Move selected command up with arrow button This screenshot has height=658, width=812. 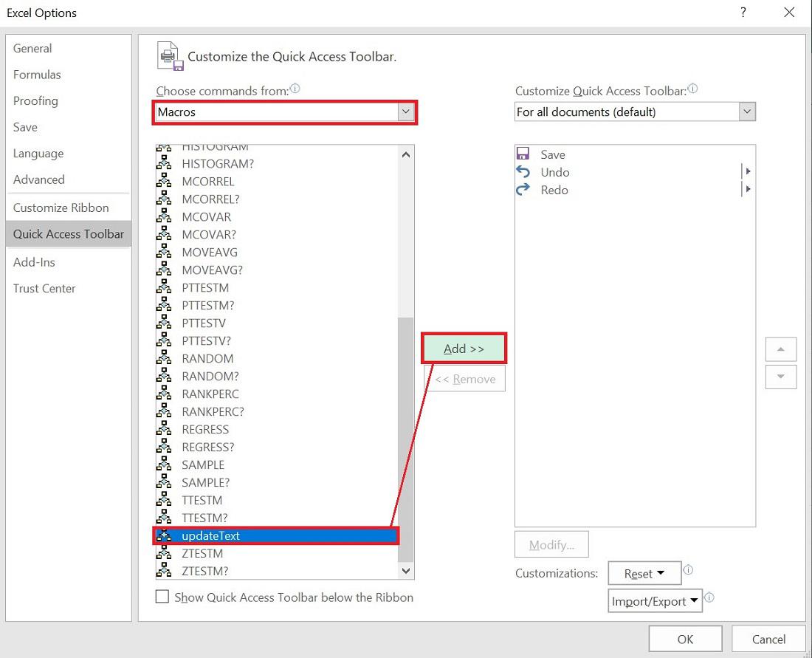pyautogui.click(x=781, y=349)
